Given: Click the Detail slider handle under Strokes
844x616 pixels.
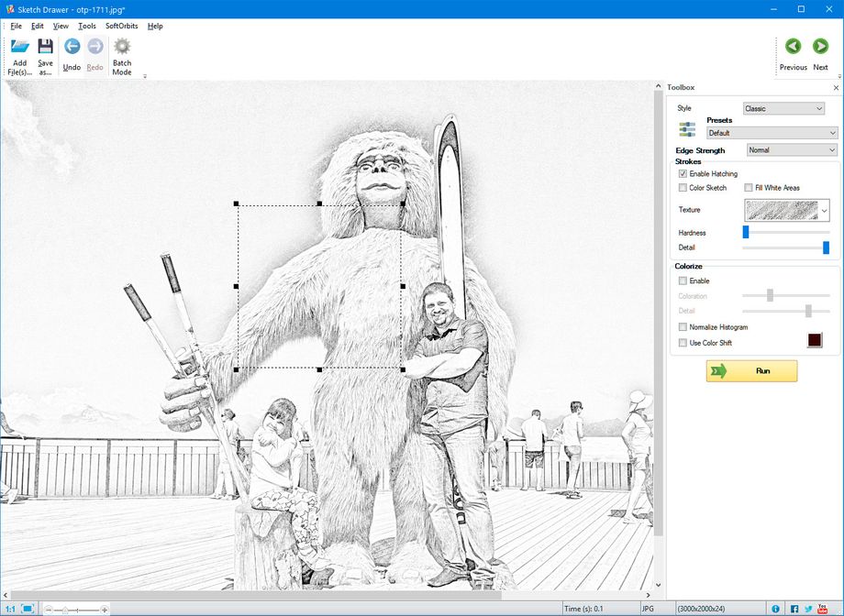Looking at the screenshot, I should (x=827, y=247).
